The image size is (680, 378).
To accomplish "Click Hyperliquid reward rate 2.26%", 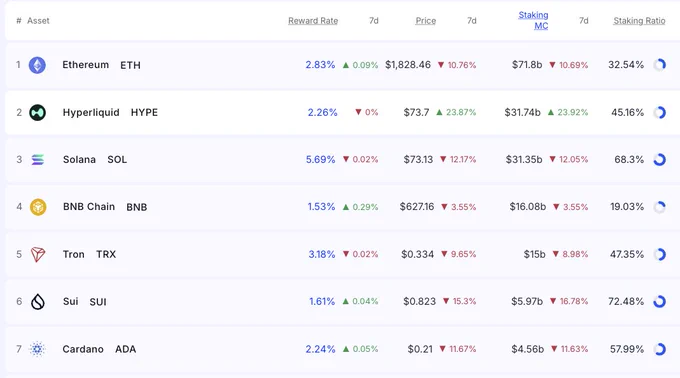I will [x=322, y=112].
